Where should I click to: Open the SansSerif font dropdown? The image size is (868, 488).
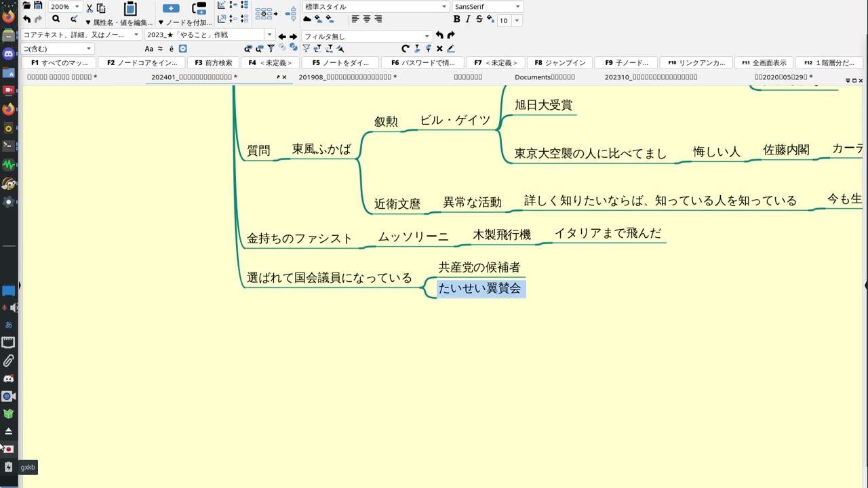(518, 7)
